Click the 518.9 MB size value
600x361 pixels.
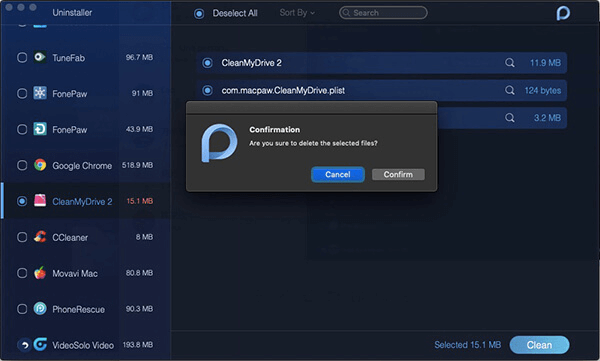pyautogui.click(x=137, y=165)
